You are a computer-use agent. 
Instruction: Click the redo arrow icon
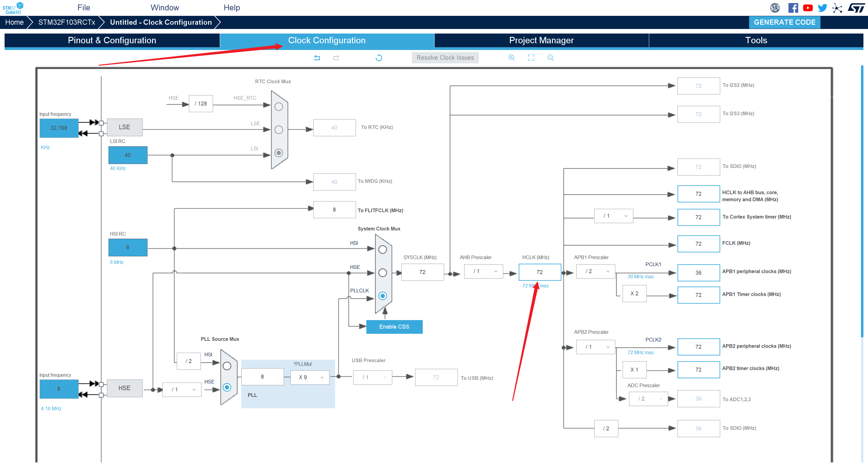click(x=336, y=58)
